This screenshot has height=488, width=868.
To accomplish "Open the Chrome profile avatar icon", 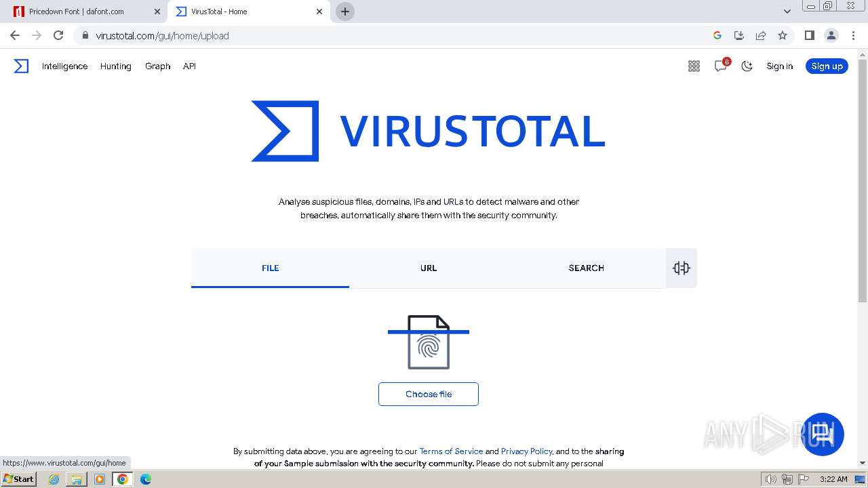I will point(831,35).
